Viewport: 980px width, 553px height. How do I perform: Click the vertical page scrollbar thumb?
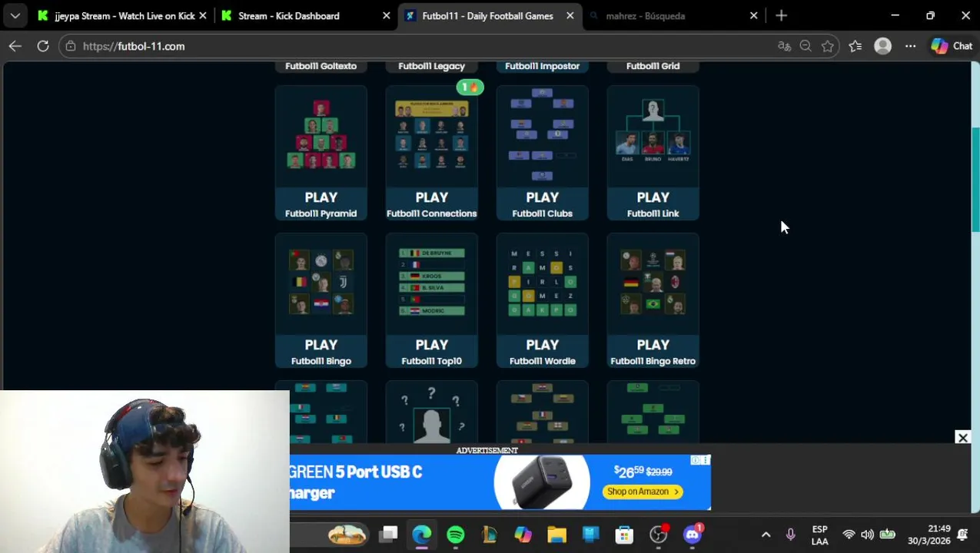pos(975,178)
